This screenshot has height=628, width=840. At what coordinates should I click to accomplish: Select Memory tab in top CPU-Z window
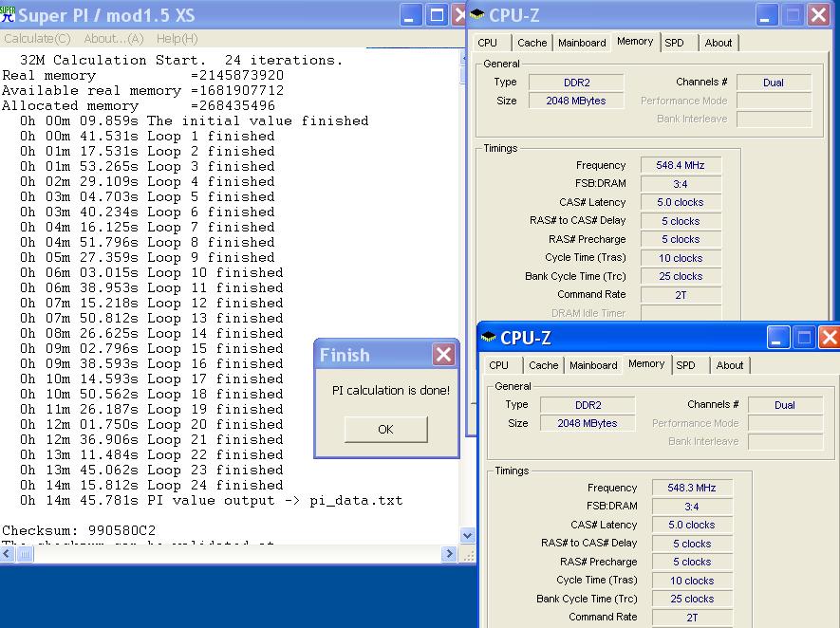point(635,41)
